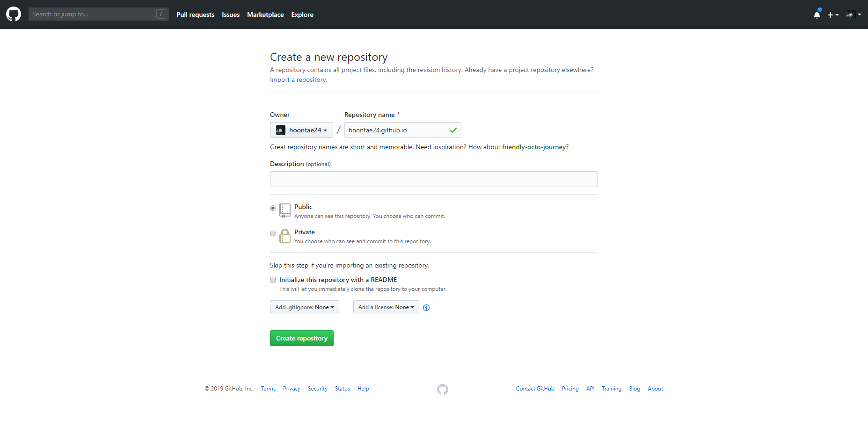868x427 pixels.
Task: Click the Create repository button
Action: [302, 338]
